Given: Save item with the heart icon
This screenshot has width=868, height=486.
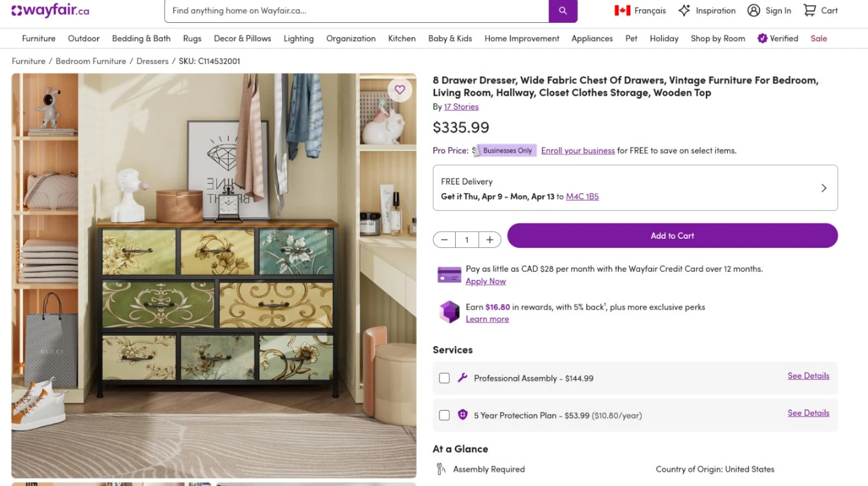Looking at the screenshot, I should pyautogui.click(x=400, y=90).
